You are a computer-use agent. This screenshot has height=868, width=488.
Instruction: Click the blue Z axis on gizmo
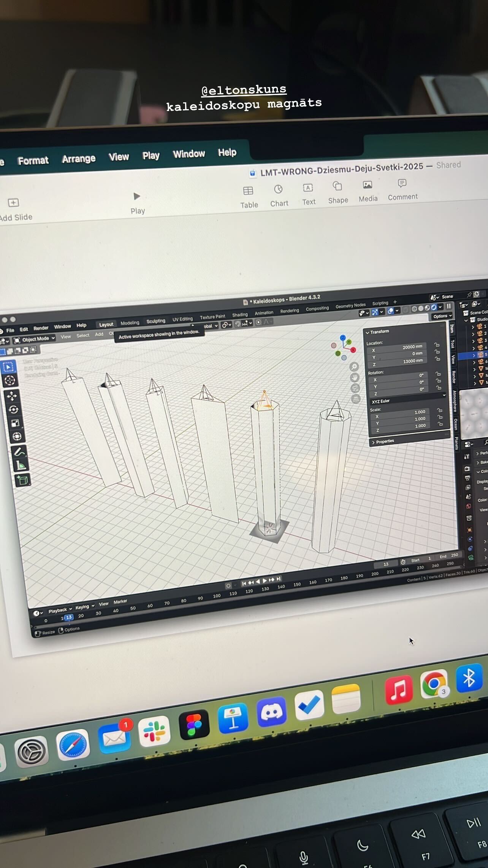343,338
